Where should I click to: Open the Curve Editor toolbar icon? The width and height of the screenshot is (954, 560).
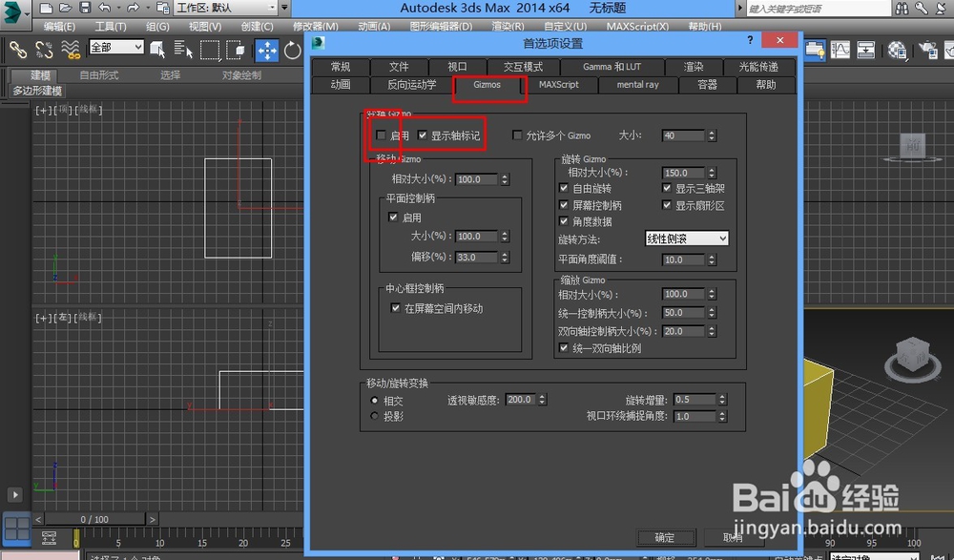[840, 50]
